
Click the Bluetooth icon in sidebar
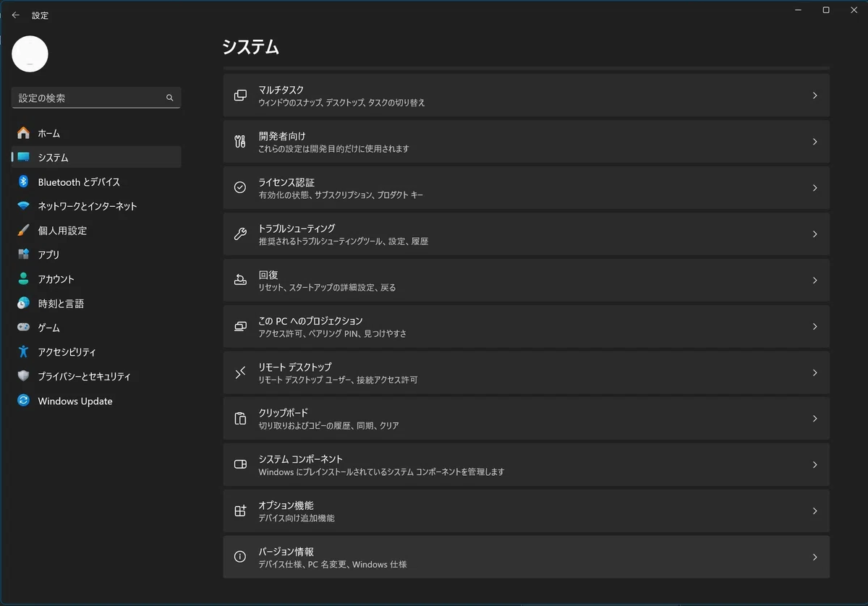tap(24, 182)
